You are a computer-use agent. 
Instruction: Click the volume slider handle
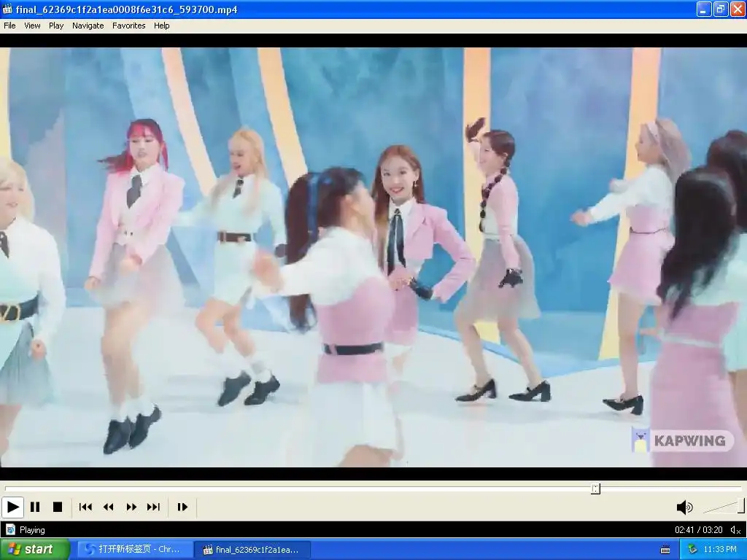point(741,506)
